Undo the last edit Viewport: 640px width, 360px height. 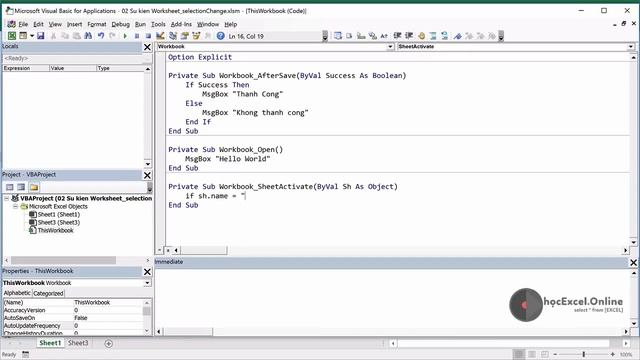point(101,36)
